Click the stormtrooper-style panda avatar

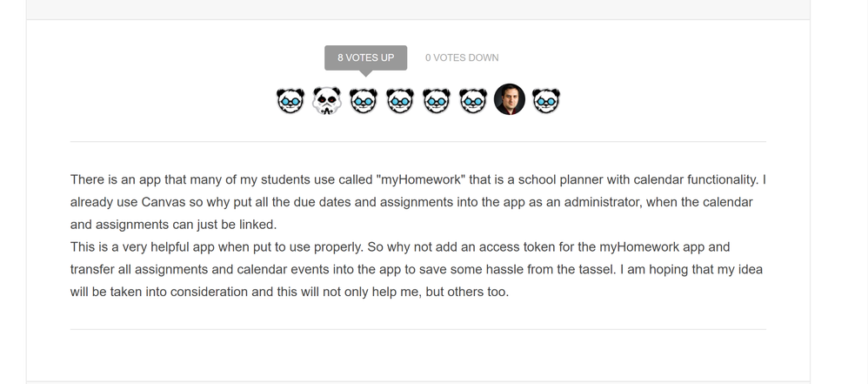pyautogui.click(x=327, y=100)
